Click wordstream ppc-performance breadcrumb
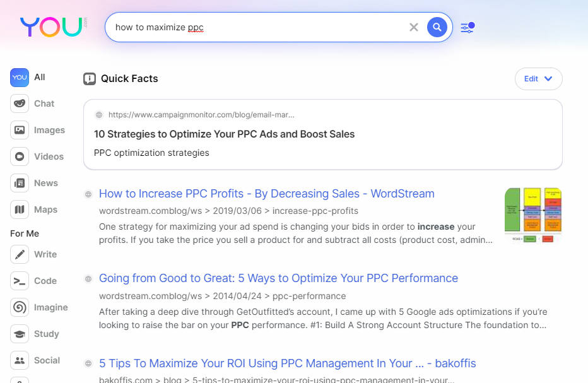588x383 pixels. pos(222,296)
